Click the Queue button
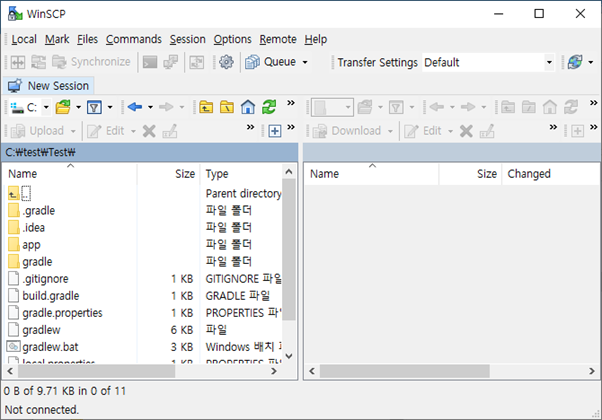 (271, 62)
